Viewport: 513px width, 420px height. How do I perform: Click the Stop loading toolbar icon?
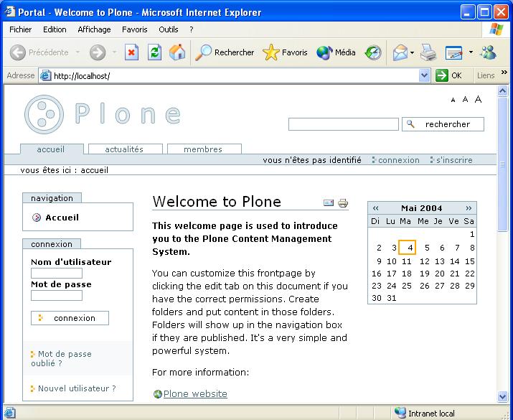pos(131,52)
